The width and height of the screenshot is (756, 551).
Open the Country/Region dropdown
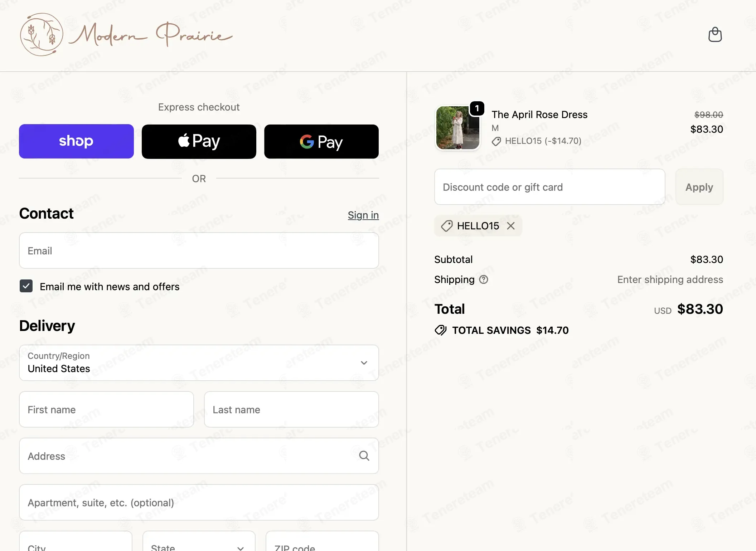click(x=199, y=363)
